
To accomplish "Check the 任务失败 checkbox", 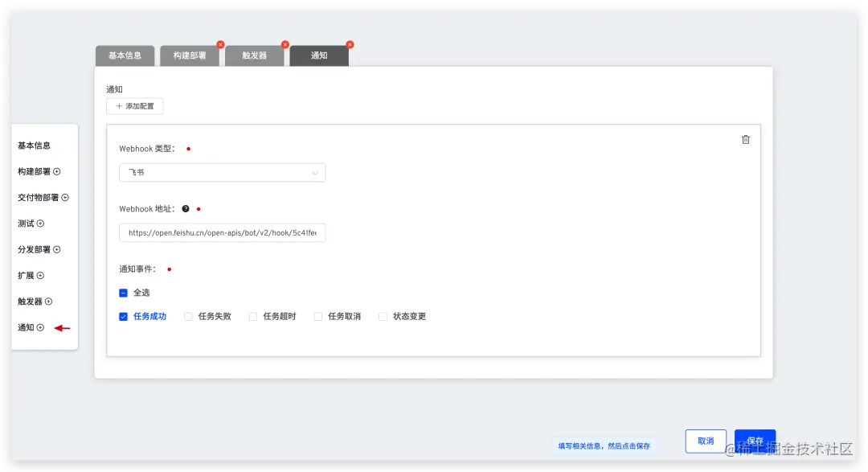I will pyautogui.click(x=188, y=317).
